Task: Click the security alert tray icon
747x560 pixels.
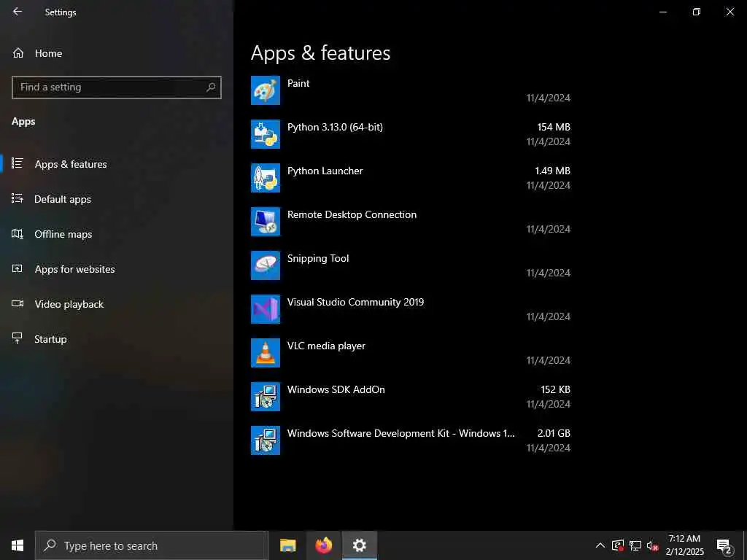Action: [x=618, y=545]
